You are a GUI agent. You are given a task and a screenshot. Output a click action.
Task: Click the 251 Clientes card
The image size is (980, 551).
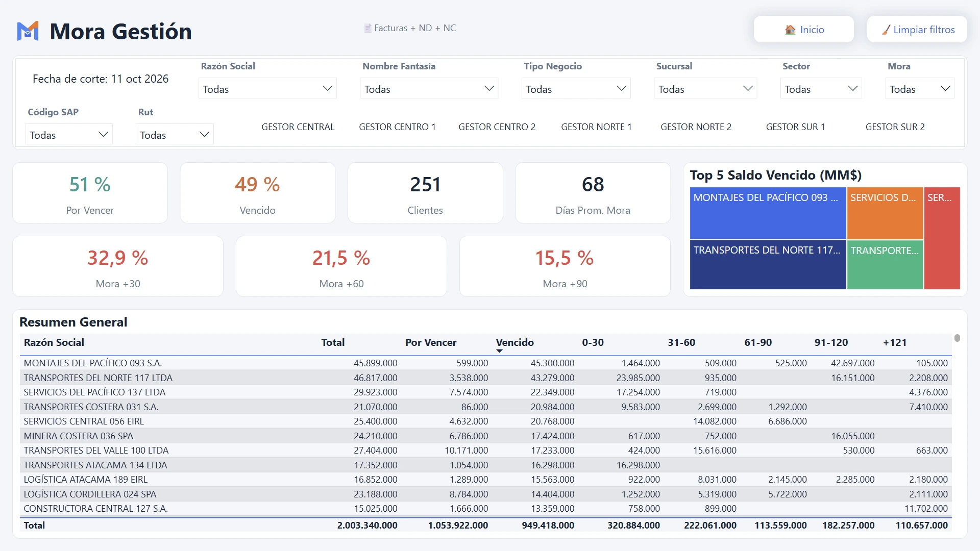(x=425, y=193)
